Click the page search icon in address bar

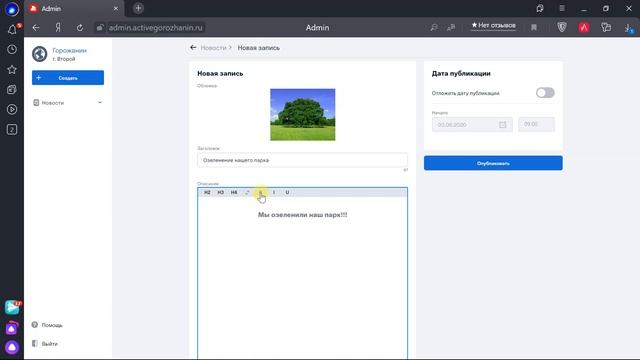click(433, 27)
